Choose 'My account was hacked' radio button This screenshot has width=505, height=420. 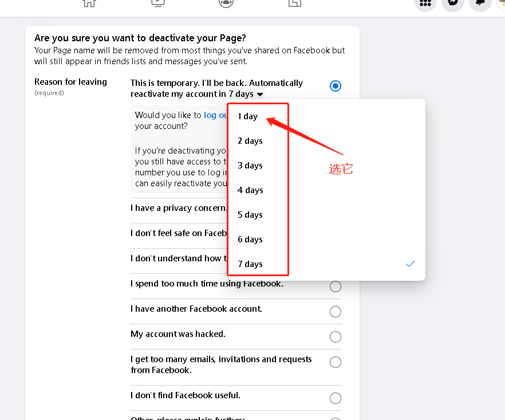(336, 337)
